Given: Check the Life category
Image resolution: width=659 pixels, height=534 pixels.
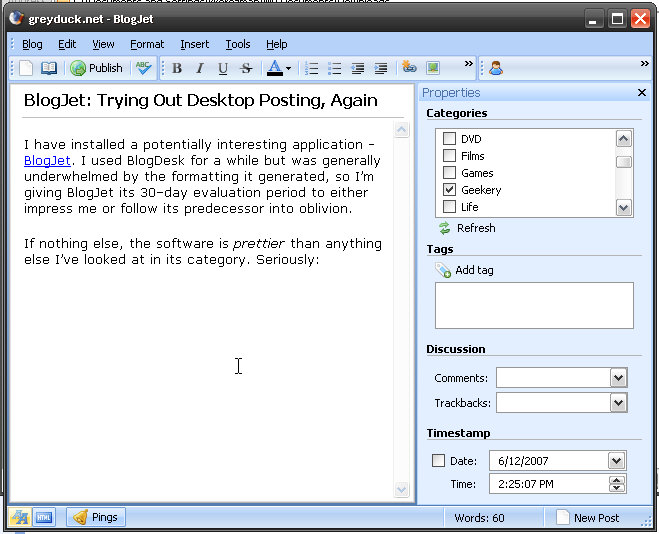Looking at the screenshot, I should (449, 207).
